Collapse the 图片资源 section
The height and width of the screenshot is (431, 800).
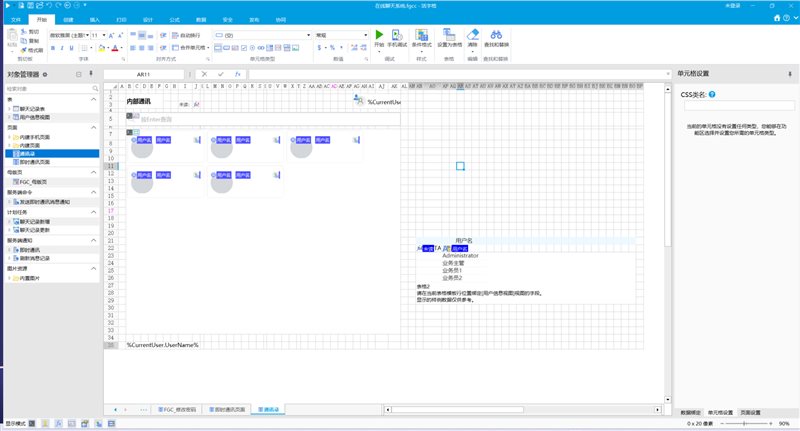point(93,268)
